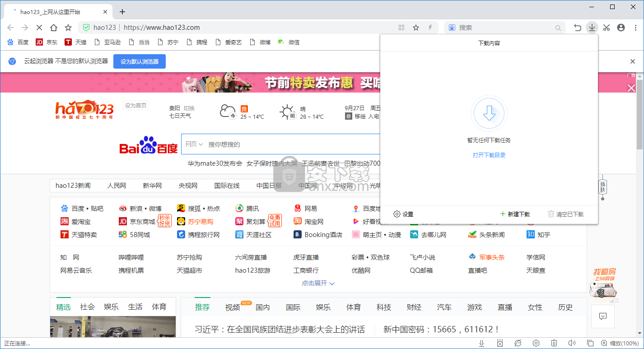This screenshot has width=644, height=349.
Task: Toggle the downloads toolbar button
Action: (x=592, y=28)
